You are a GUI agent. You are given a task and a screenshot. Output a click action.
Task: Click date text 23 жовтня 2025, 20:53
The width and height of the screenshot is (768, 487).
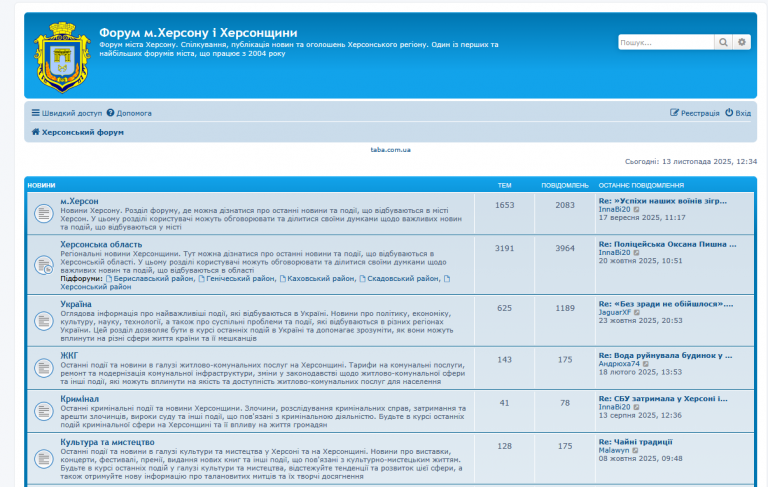coord(640,320)
